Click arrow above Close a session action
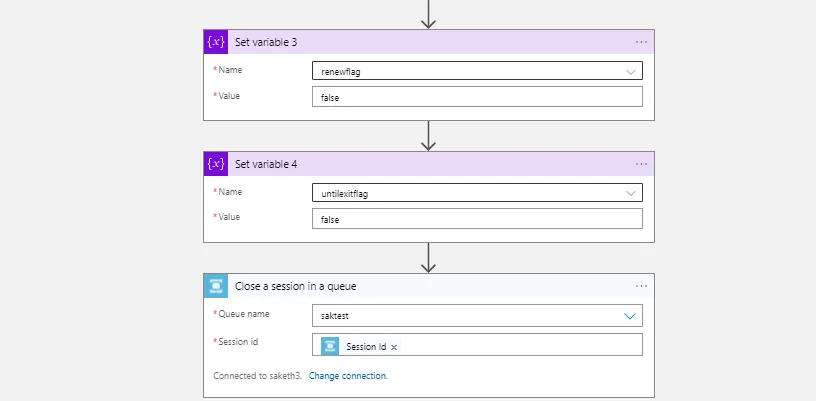The width and height of the screenshot is (816, 401). [x=428, y=258]
